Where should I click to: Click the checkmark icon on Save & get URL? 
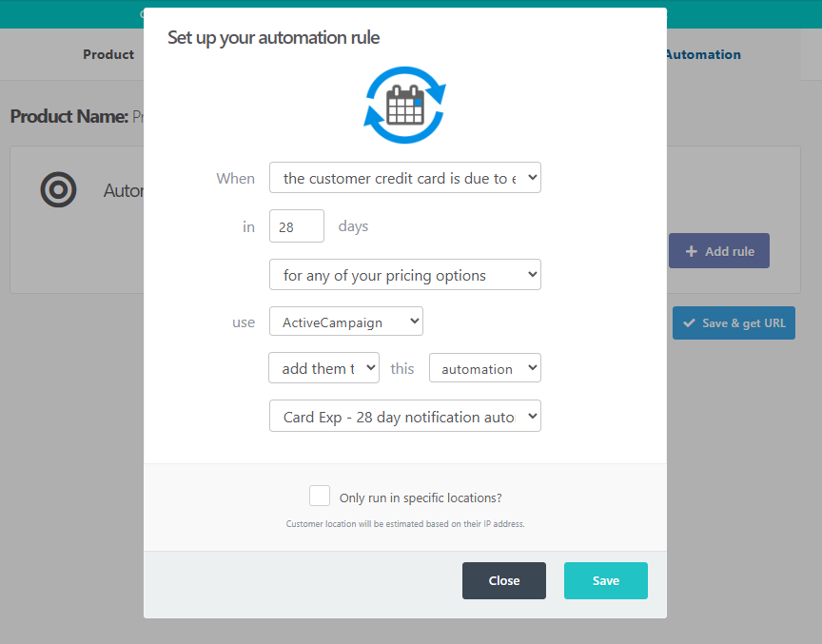tap(690, 323)
